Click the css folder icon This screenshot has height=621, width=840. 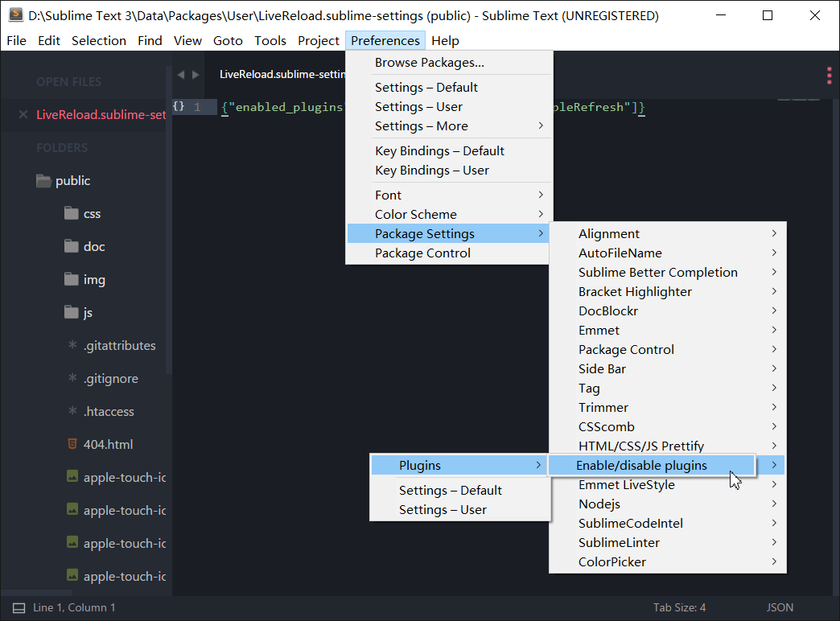pos(72,213)
